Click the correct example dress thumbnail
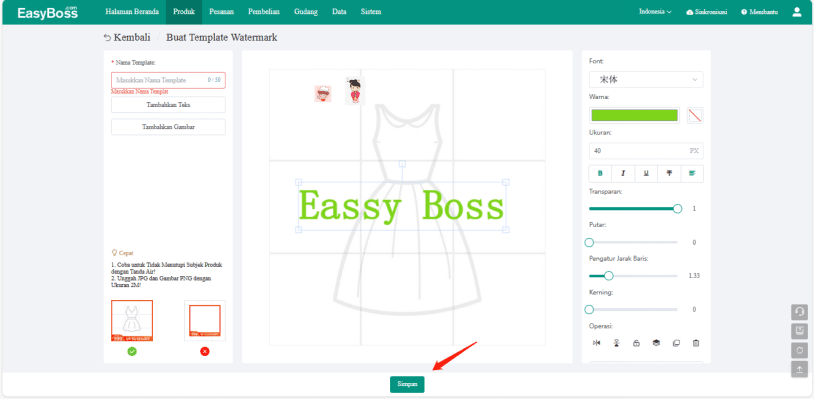814x399 pixels. [132, 321]
